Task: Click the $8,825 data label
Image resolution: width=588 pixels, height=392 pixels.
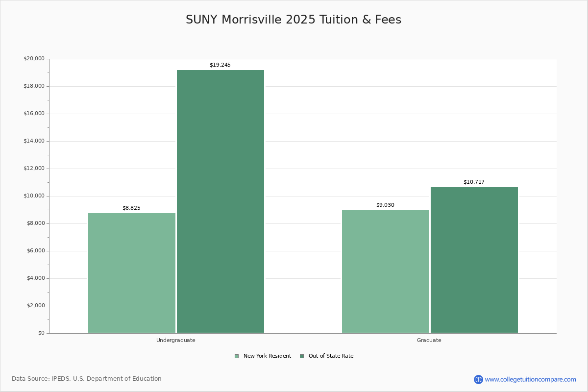Action: coord(131,207)
